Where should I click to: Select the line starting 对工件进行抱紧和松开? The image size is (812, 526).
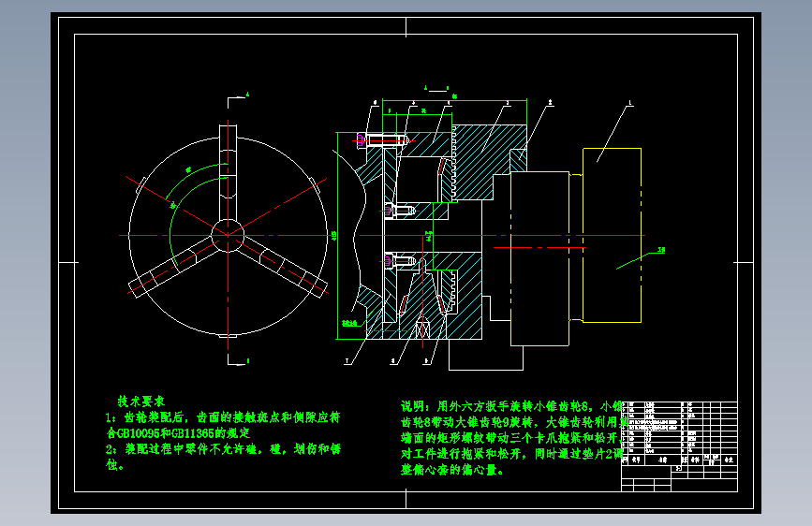[x=511, y=454]
